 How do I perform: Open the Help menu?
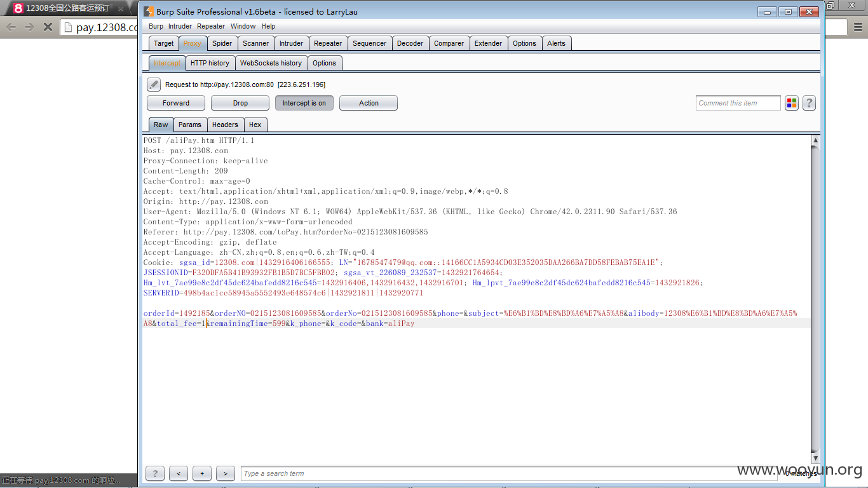(x=268, y=26)
